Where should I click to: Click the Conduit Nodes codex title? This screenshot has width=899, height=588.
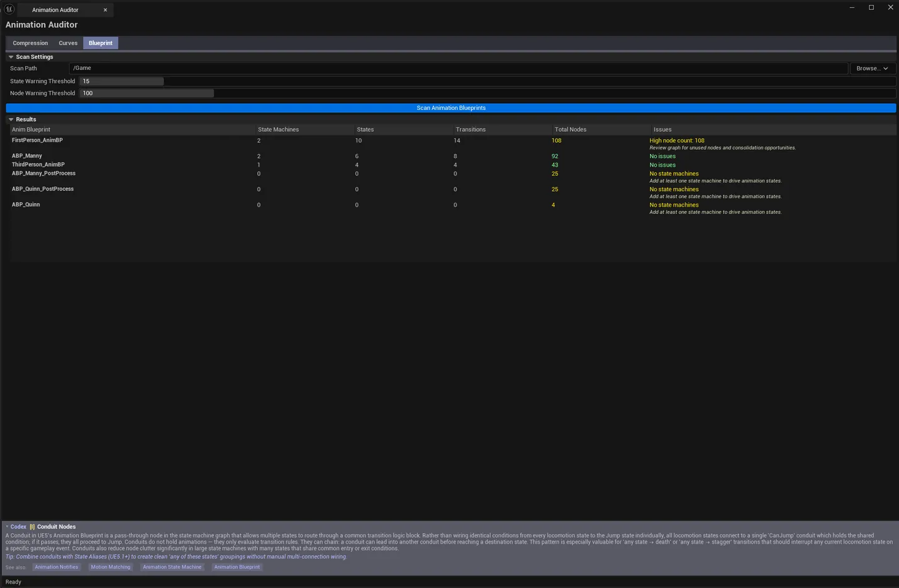tap(56, 527)
